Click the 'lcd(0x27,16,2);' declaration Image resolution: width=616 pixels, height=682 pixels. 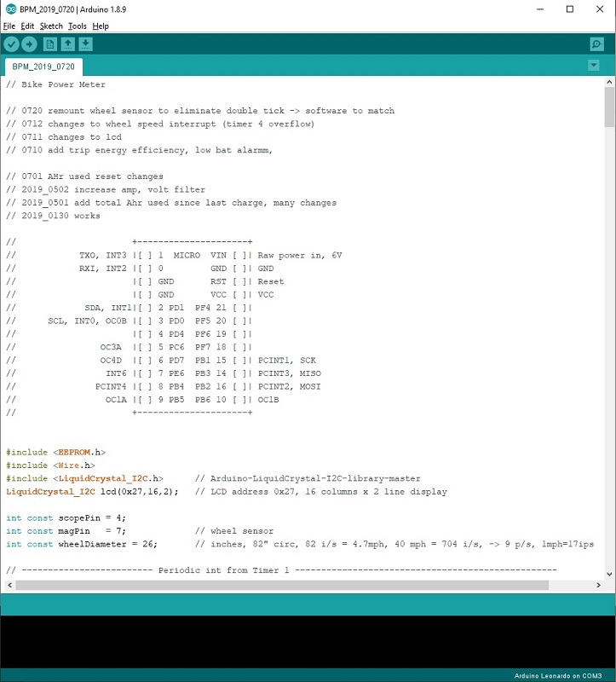click(x=140, y=492)
